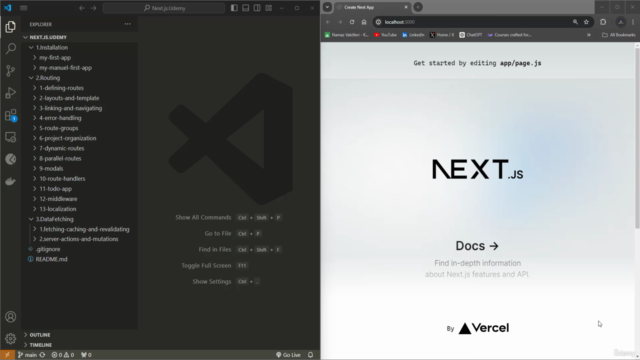Image resolution: width=640 pixels, height=360 pixels.
Task: Click VS Code hamburger menu
Action: [x=24, y=8]
